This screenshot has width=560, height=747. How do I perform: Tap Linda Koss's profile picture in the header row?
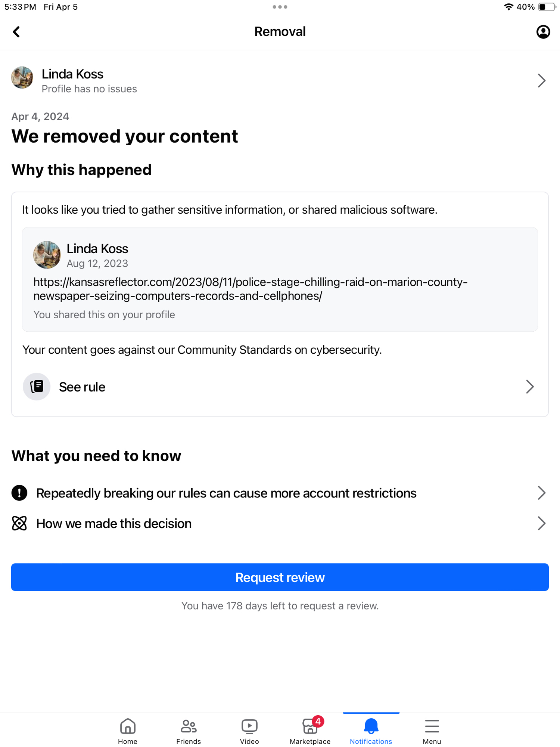tap(22, 78)
